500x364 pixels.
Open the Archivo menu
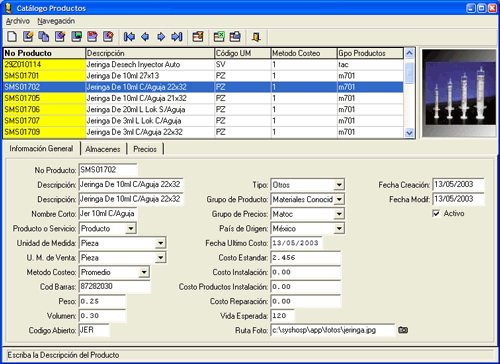tap(18, 21)
